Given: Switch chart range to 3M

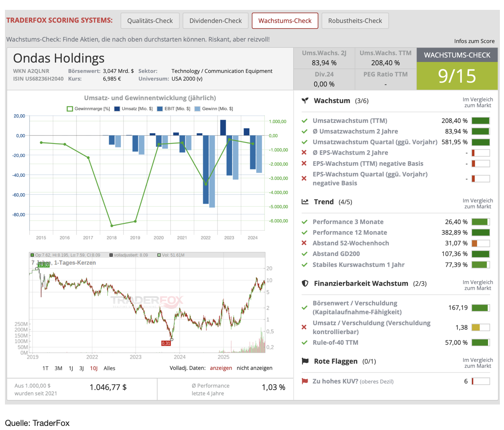Looking at the screenshot, I should pos(58,368).
